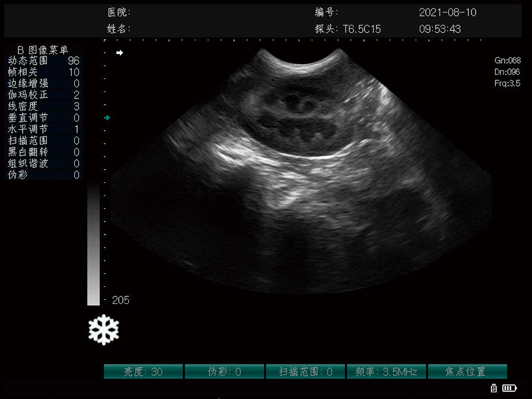Click the 探头: T6.5C15 probe label

click(348, 29)
